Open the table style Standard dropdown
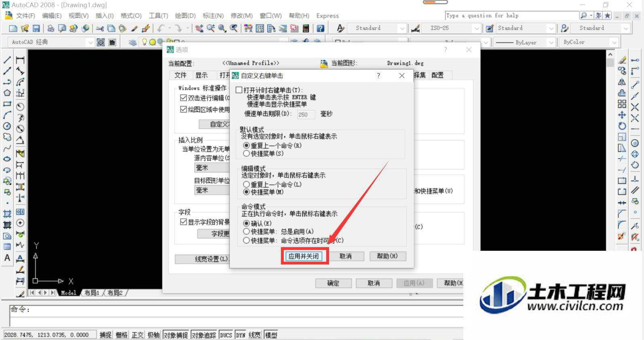644x340 pixels. point(551,28)
